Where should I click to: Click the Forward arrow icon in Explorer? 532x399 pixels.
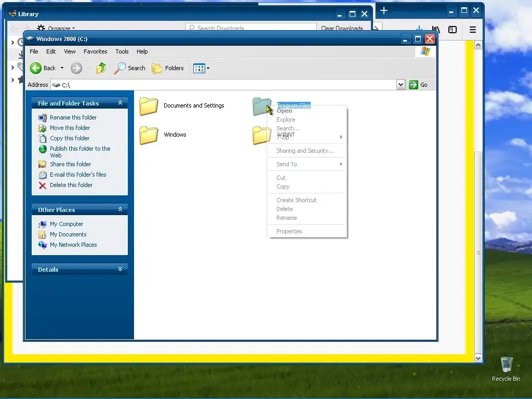click(x=76, y=68)
